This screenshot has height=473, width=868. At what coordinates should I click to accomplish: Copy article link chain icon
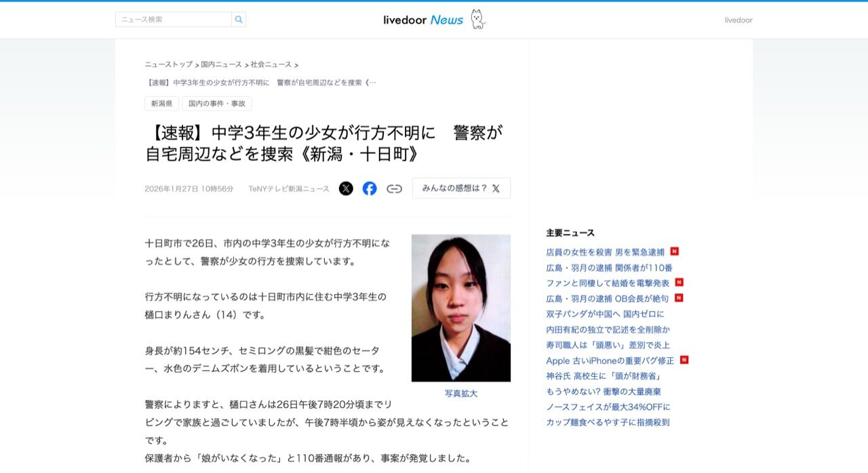point(394,188)
